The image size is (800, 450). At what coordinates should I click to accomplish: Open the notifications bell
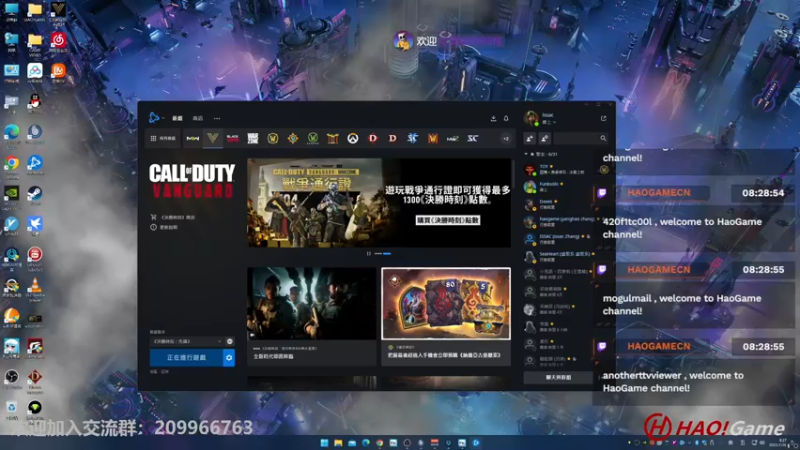coord(506,118)
